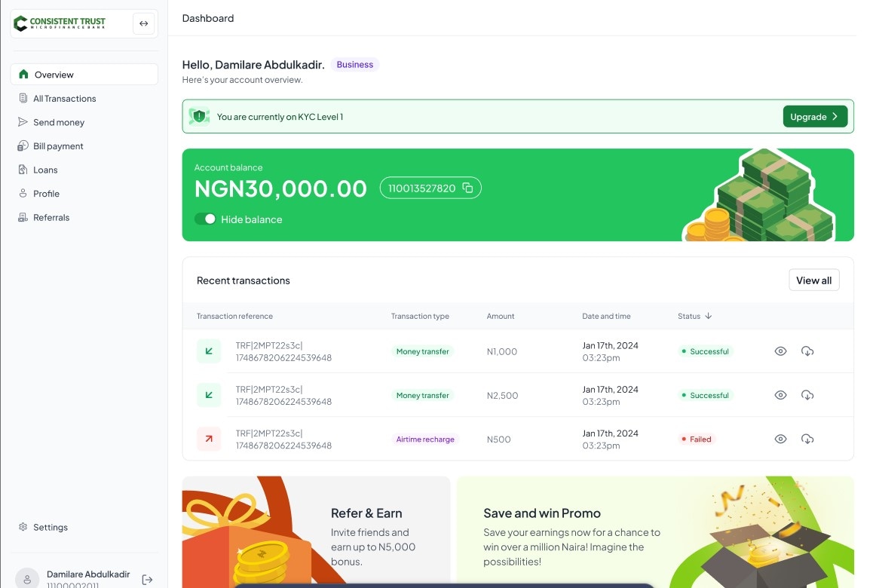Go to the Overview tab
The width and height of the screenshot is (876, 588).
53,74
